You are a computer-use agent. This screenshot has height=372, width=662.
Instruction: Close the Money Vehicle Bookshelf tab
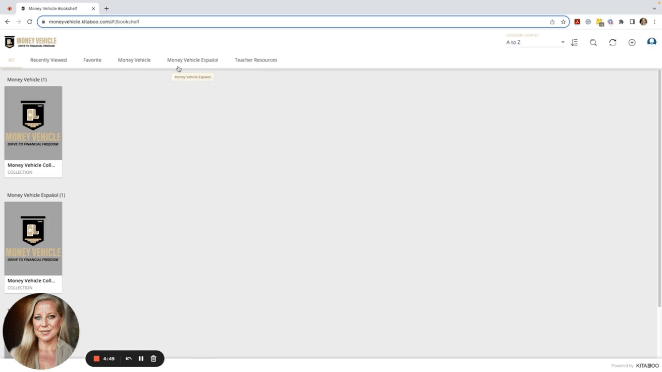[x=93, y=8]
